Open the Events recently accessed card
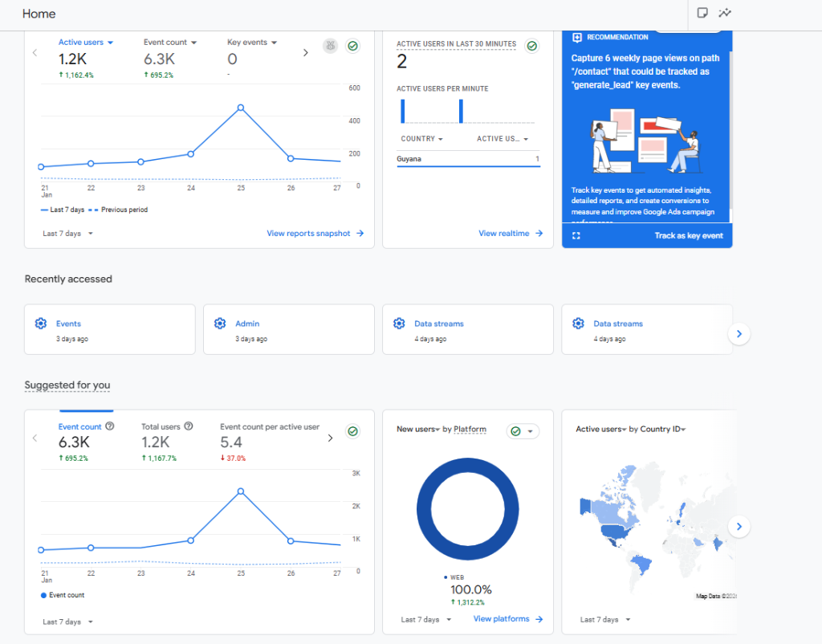Image resolution: width=822 pixels, height=644 pixels. click(x=109, y=329)
